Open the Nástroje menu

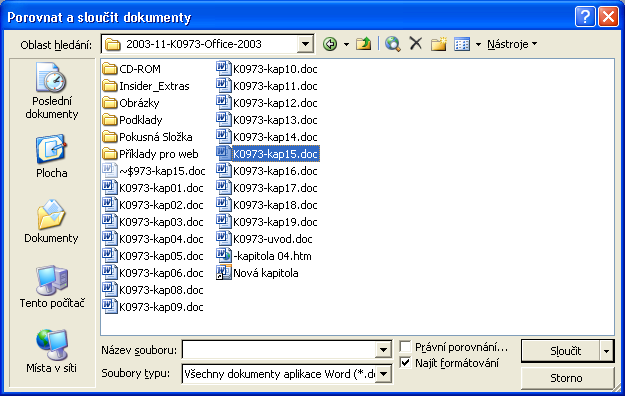pyautogui.click(x=512, y=44)
